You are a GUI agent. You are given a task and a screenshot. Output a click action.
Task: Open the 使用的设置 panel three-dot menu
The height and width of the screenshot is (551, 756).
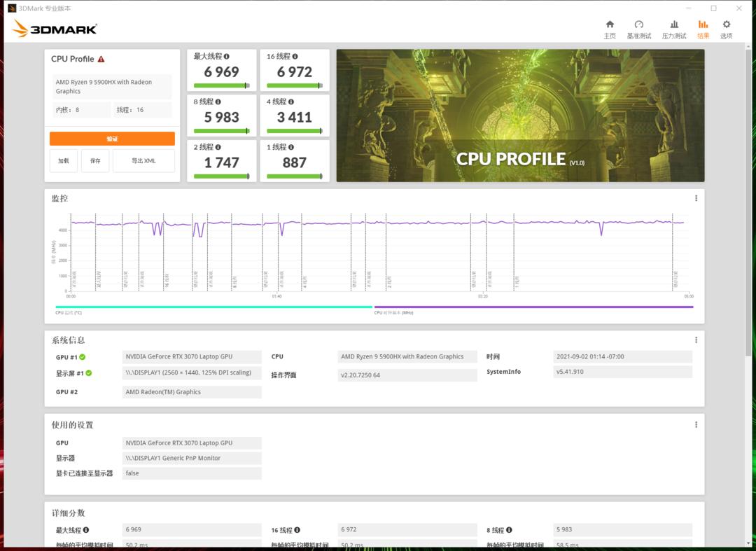click(696, 425)
